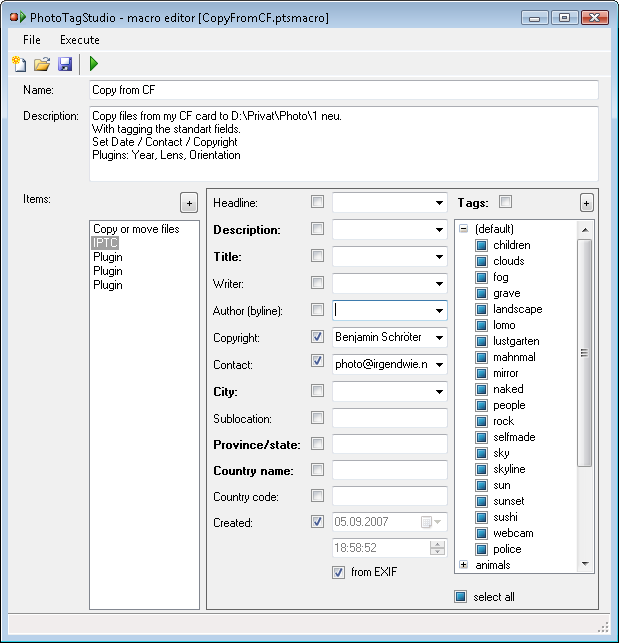Click the New macro toolbar icon

click(x=18, y=64)
